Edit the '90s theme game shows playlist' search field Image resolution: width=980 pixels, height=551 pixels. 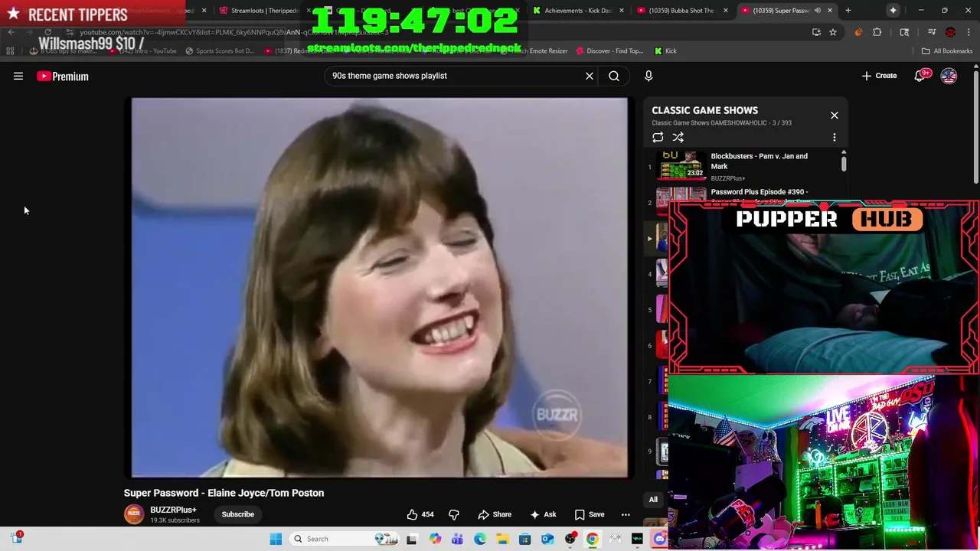click(x=455, y=76)
